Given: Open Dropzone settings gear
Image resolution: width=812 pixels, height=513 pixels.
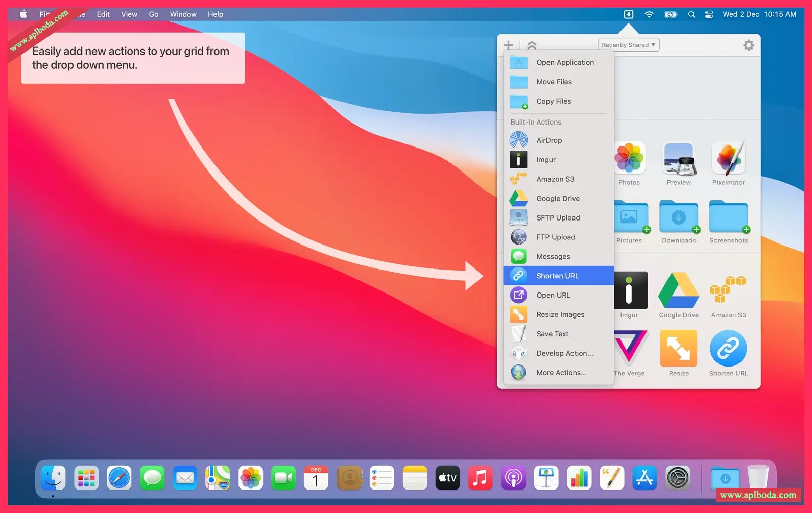Looking at the screenshot, I should tap(748, 45).
